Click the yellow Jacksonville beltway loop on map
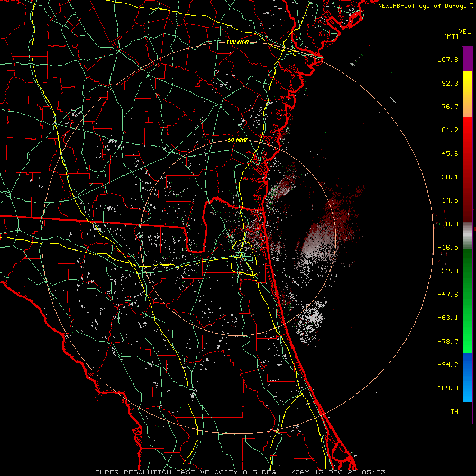Viewport: 476px width, 476px height. 244,258
